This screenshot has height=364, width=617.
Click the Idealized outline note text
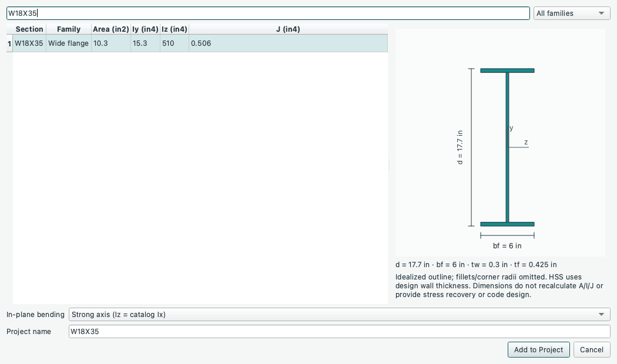click(499, 286)
